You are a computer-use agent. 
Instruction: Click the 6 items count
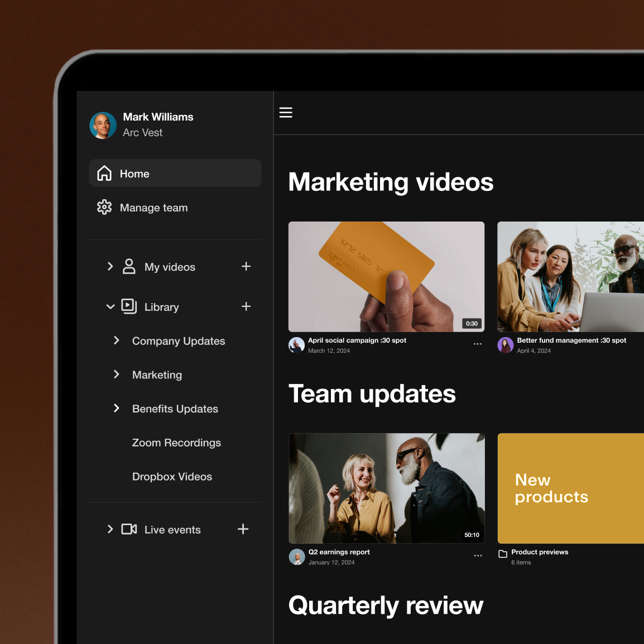(x=521, y=563)
